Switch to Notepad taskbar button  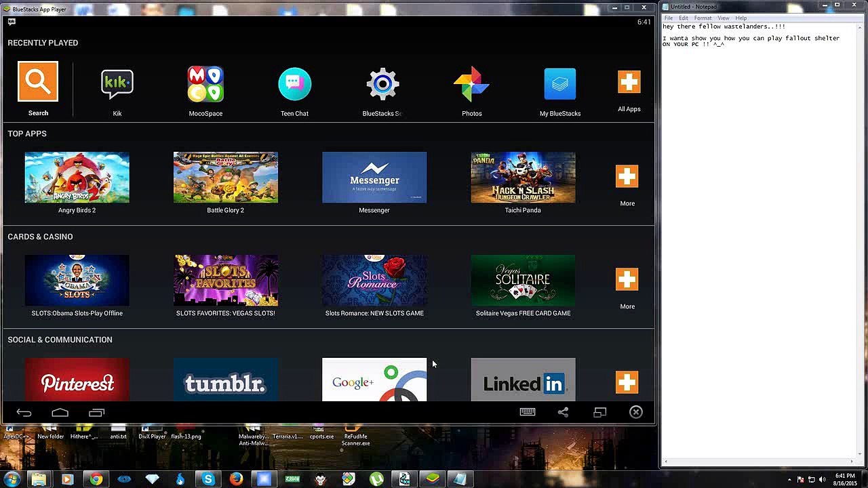[x=460, y=479]
